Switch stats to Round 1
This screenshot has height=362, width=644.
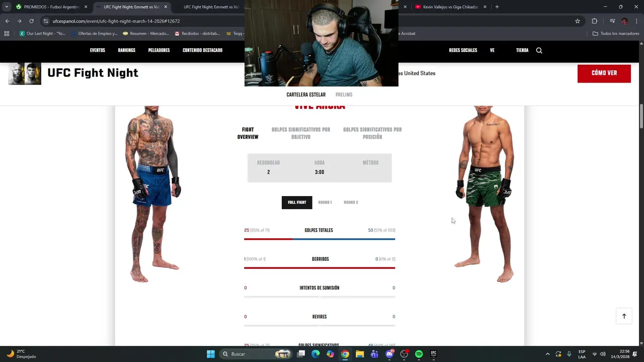[325, 203]
